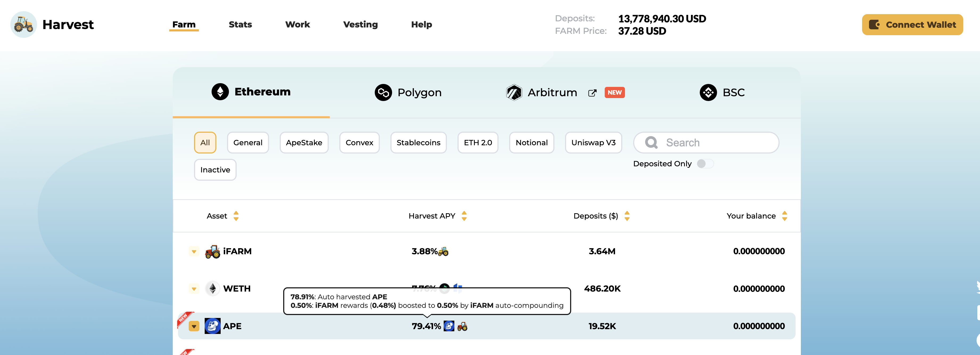Select the Stablecoins filter chip
Viewport: 980px width, 355px height.
[418, 143]
